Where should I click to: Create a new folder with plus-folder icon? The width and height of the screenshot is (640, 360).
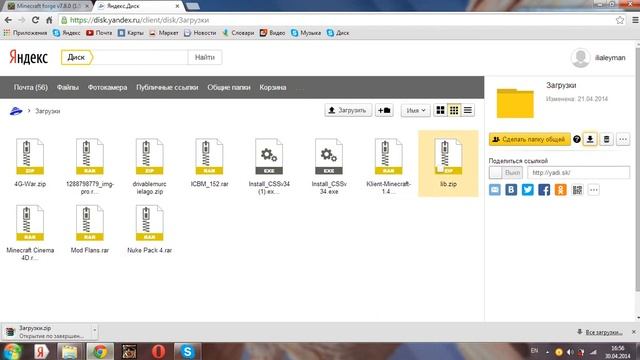click(384, 110)
